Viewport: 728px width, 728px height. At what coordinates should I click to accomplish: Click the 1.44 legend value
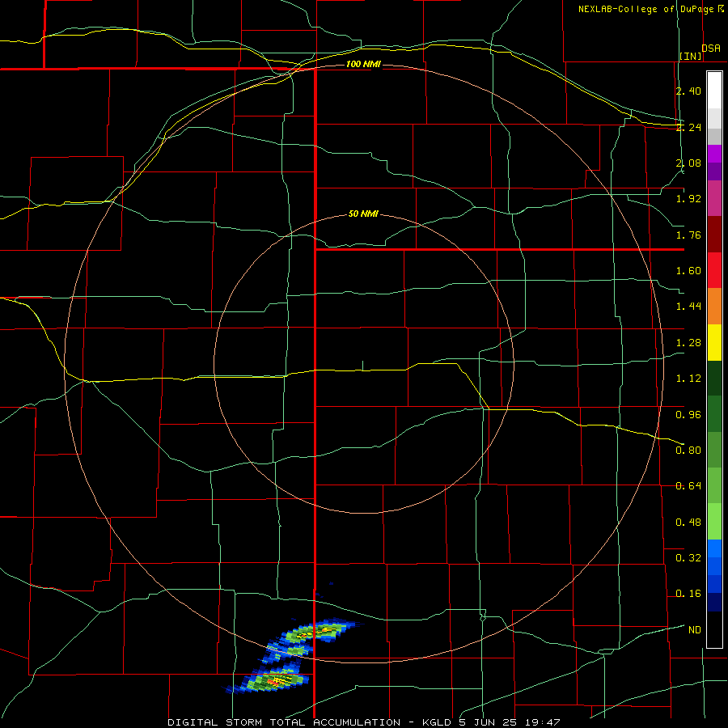[688, 307]
